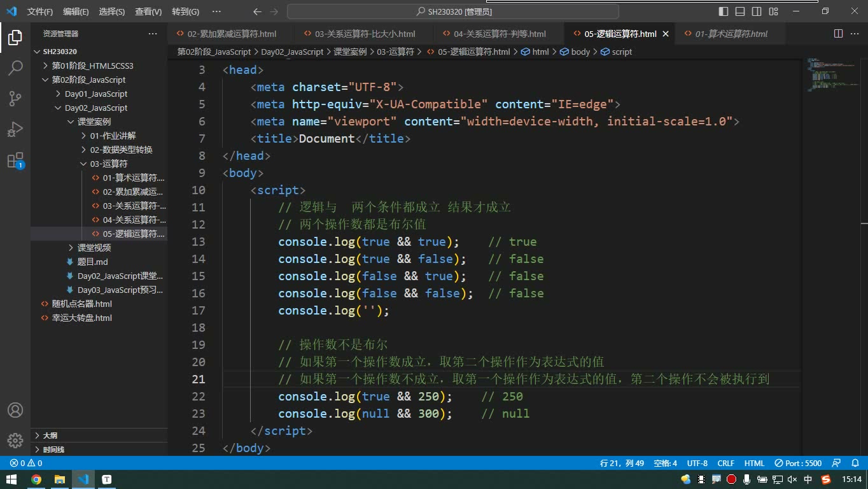
Task: Expand the 时间线 timeline section
Action: click(x=53, y=450)
